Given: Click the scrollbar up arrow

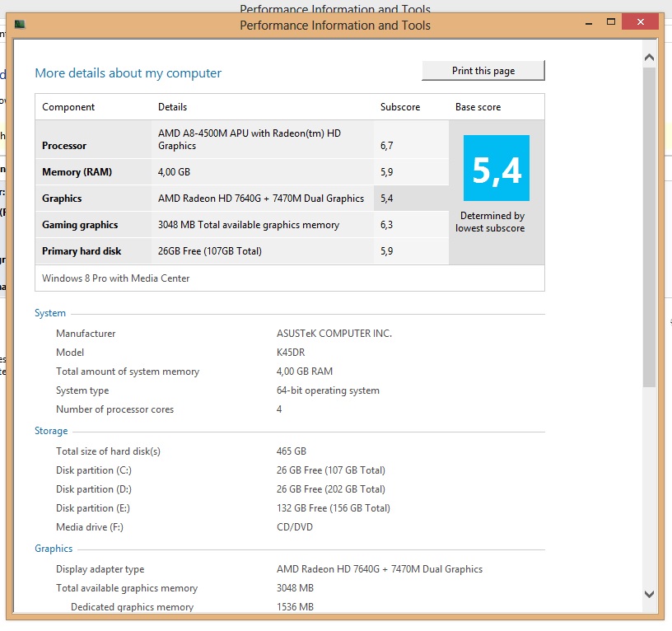Looking at the screenshot, I should (649, 58).
